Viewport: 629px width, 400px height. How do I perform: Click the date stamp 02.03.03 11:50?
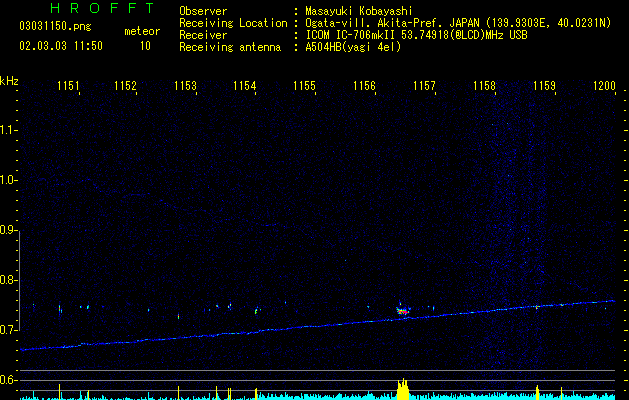tap(61, 45)
